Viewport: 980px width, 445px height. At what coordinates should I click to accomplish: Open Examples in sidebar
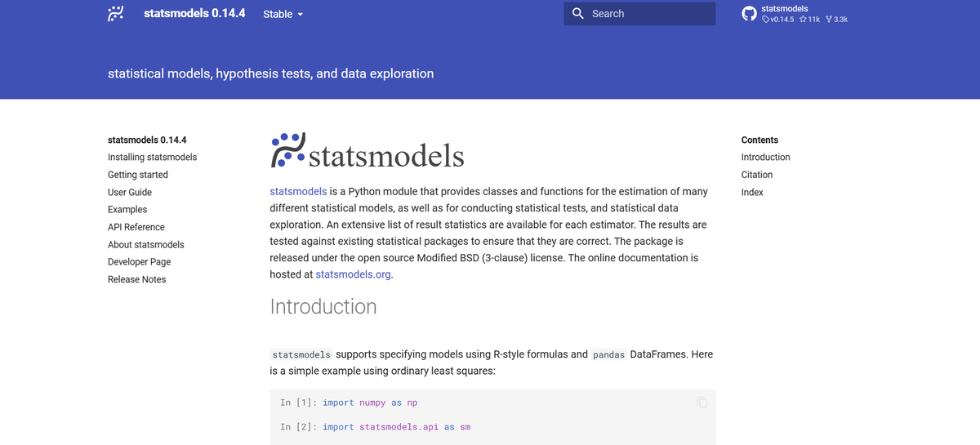[x=127, y=210]
